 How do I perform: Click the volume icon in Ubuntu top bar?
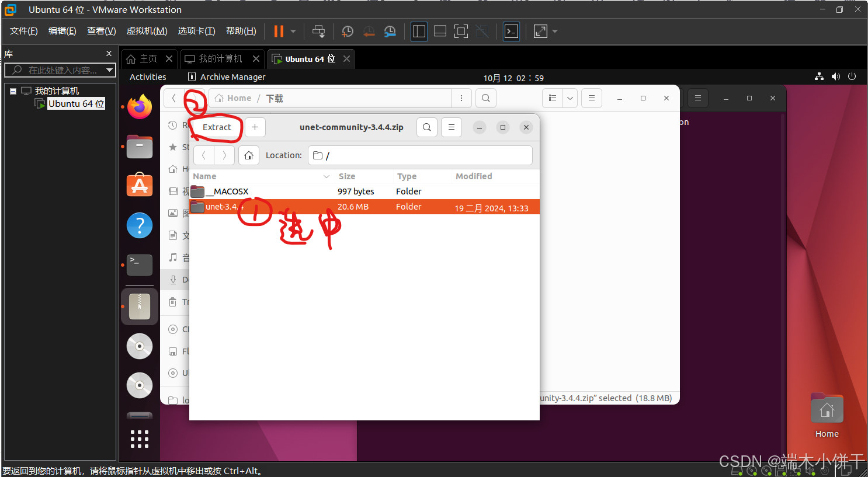pos(836,76)
